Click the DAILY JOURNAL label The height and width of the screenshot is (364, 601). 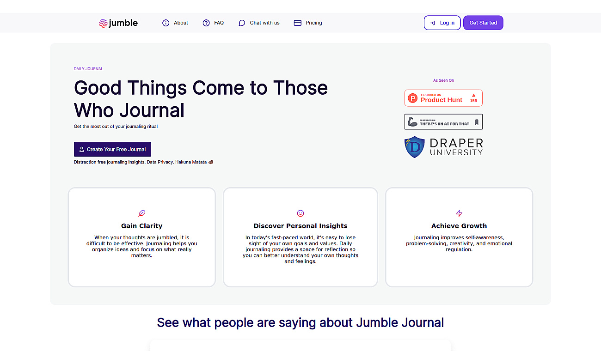[88, 69]
